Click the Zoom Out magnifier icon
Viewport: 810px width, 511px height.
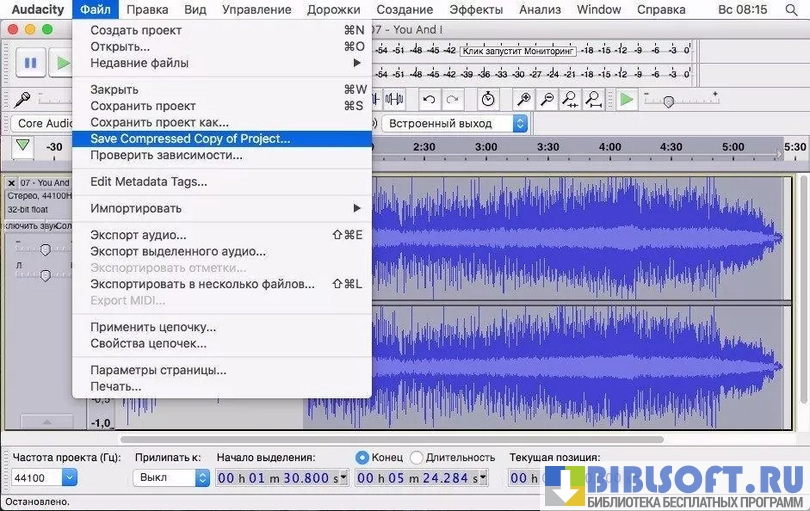[547, 99]
